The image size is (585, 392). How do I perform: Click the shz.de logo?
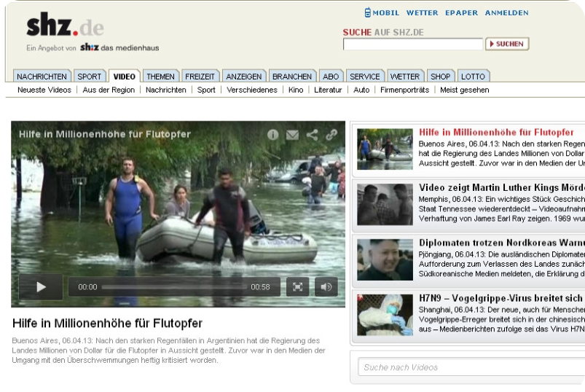pos(65,28)
